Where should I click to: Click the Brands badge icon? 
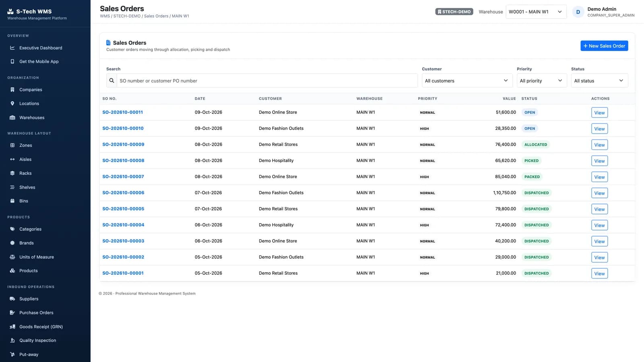(12, 243)
